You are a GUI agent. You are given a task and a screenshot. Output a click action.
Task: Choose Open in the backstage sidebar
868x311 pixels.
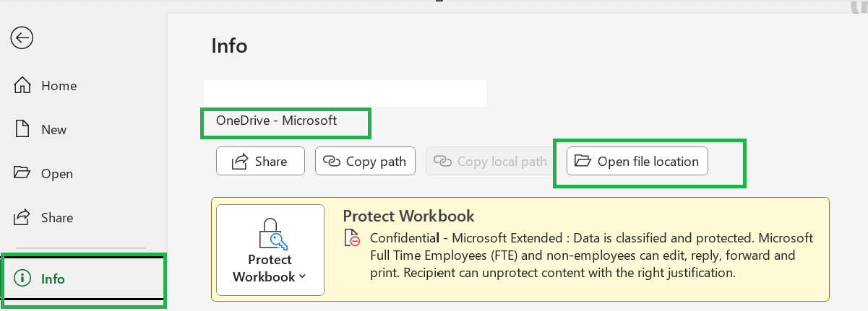43,174
